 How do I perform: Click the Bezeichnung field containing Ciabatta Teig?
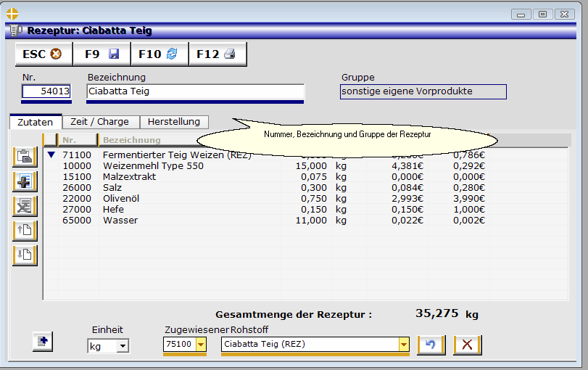coord(195,91)
